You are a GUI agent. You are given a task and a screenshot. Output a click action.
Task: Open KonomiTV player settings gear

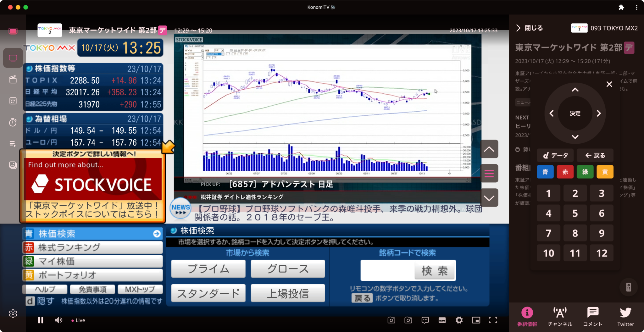pyautogui.click(x=459, y=320)
